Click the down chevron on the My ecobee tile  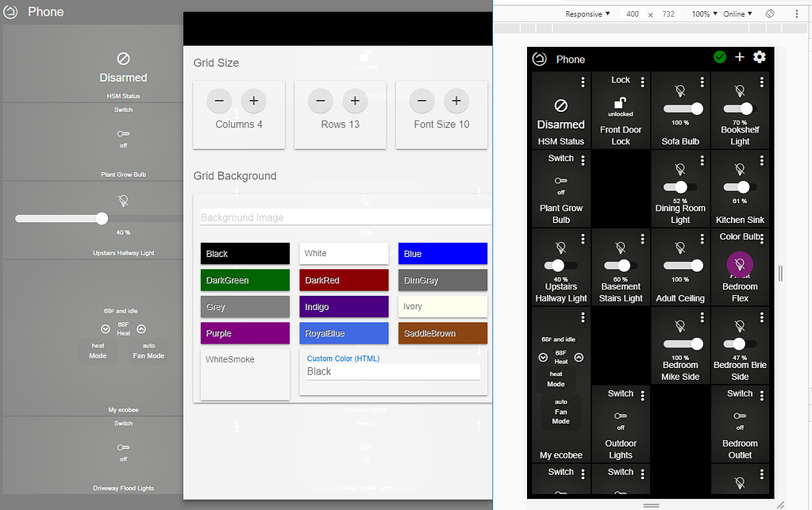[x=542, y=357]
